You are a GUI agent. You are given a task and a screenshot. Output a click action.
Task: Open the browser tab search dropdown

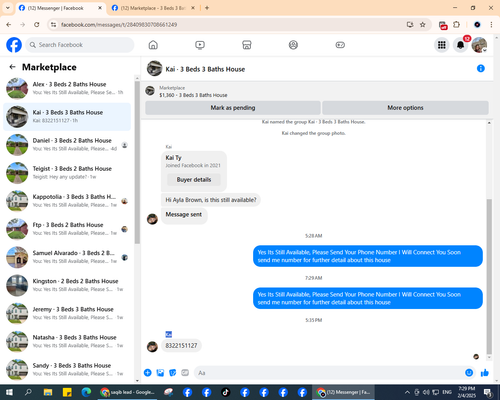point(8,8)
